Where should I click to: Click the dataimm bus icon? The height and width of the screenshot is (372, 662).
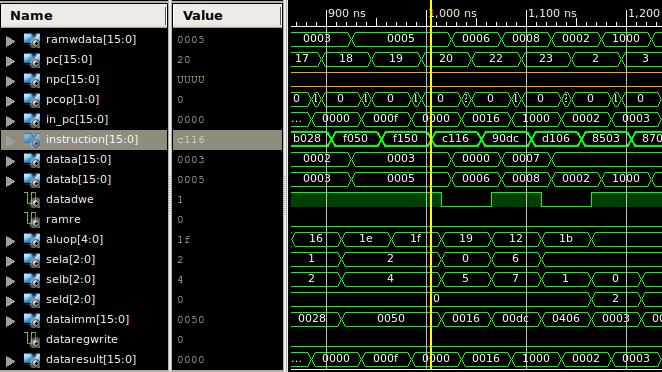click(x=32, y=320)
